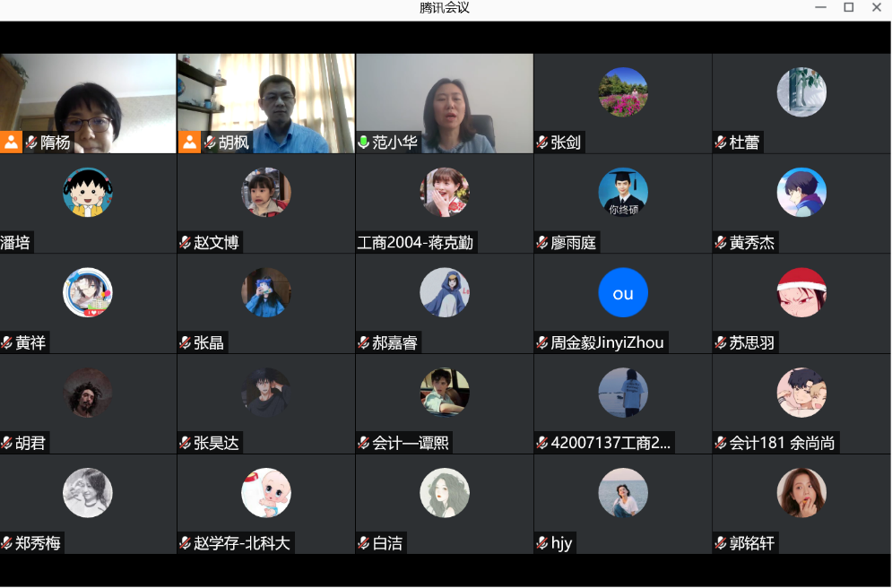
Task: Click the muted mic icon beside 白洁
Action: (x=364, y=543)
